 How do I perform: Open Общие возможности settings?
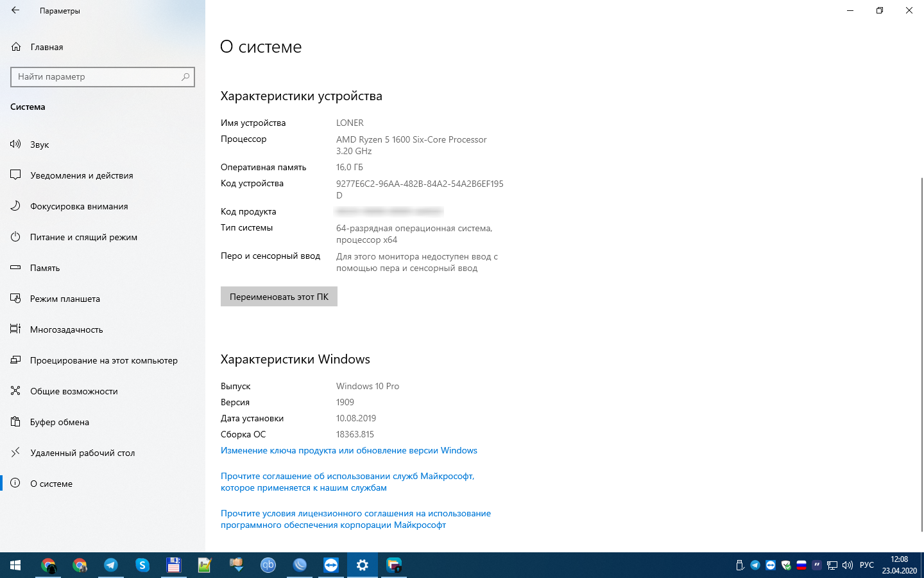(x=103, y=391)
